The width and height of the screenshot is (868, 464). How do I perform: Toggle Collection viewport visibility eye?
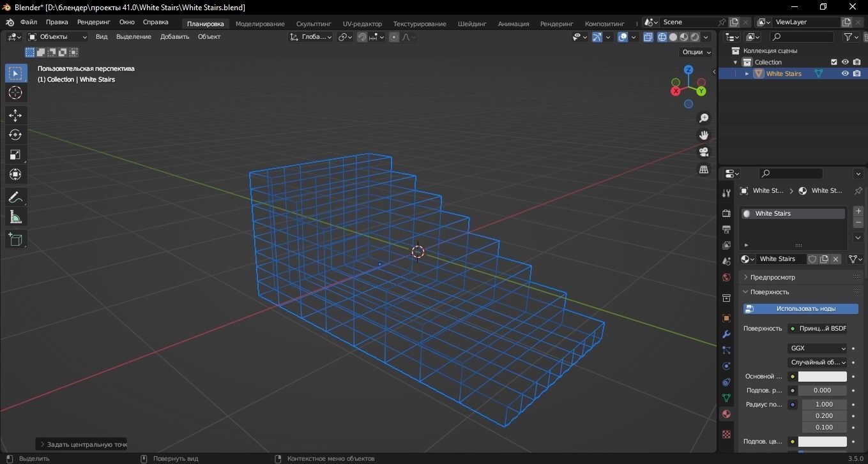click(845, 62)
